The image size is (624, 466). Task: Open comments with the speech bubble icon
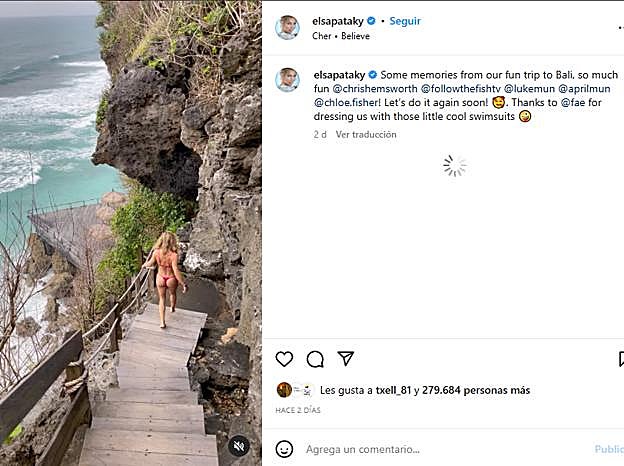point(315,359)
